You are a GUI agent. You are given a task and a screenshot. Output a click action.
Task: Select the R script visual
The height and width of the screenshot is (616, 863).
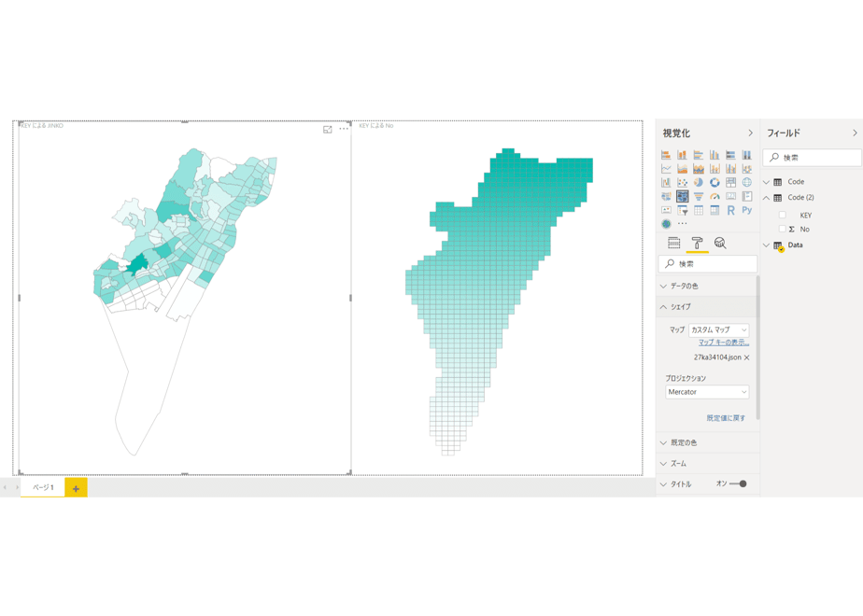[731, 210]
